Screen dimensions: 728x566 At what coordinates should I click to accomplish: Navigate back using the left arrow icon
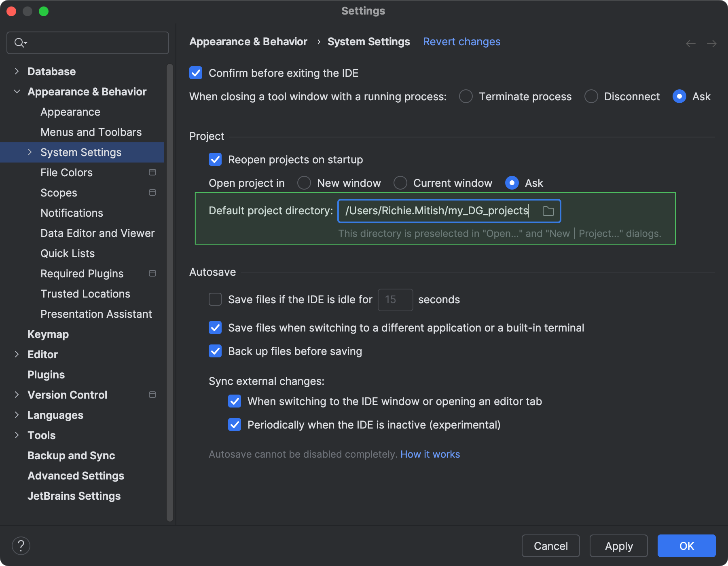690,43
